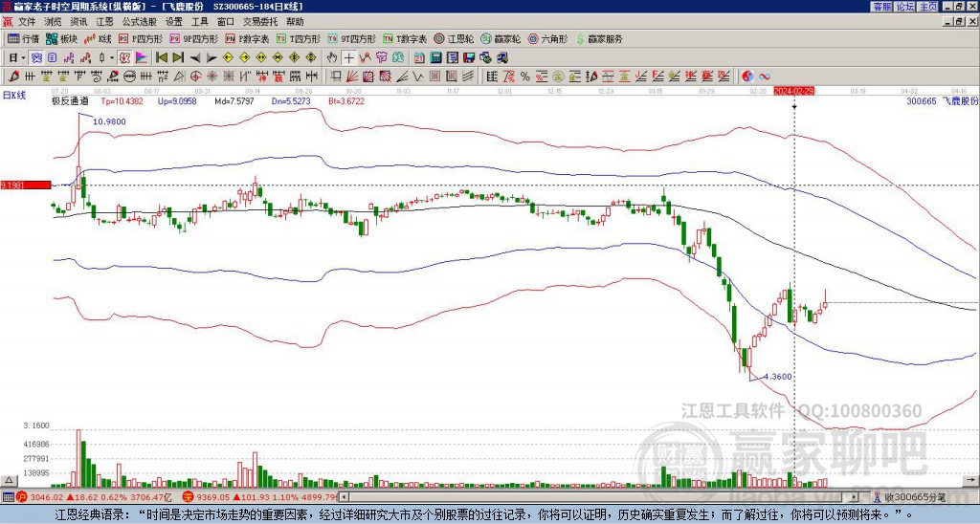Click the 3046.02 index status reading
This screenshot has width=980, height=524.
click(x=47, y=497)
